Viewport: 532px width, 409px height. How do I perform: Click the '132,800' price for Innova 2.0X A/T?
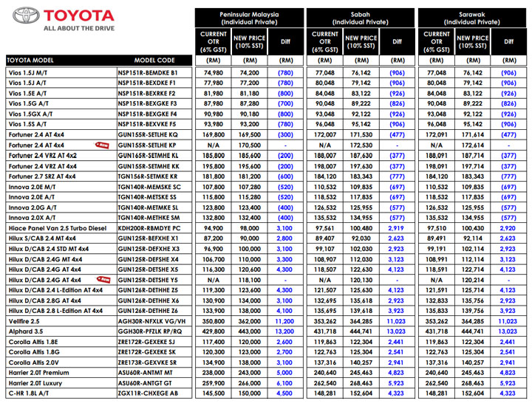(214, 218)
